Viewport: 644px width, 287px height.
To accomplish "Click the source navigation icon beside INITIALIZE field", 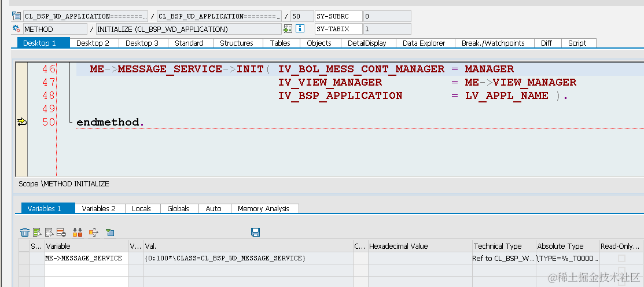I will pyautogui.click(x=288, y=29).
